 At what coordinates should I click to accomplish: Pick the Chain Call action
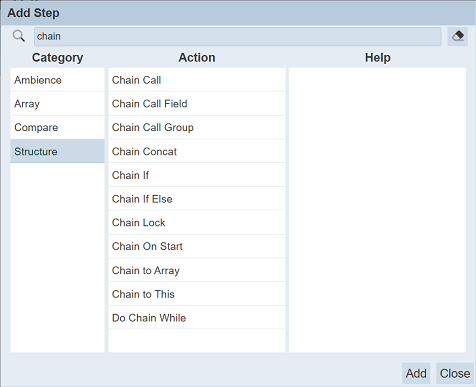(x=197, y=80)
